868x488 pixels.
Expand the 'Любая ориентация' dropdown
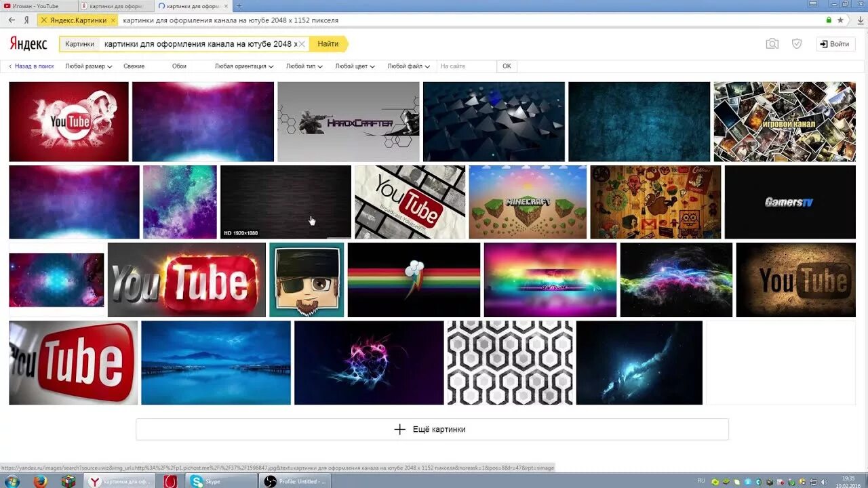(x=244, y=66)
